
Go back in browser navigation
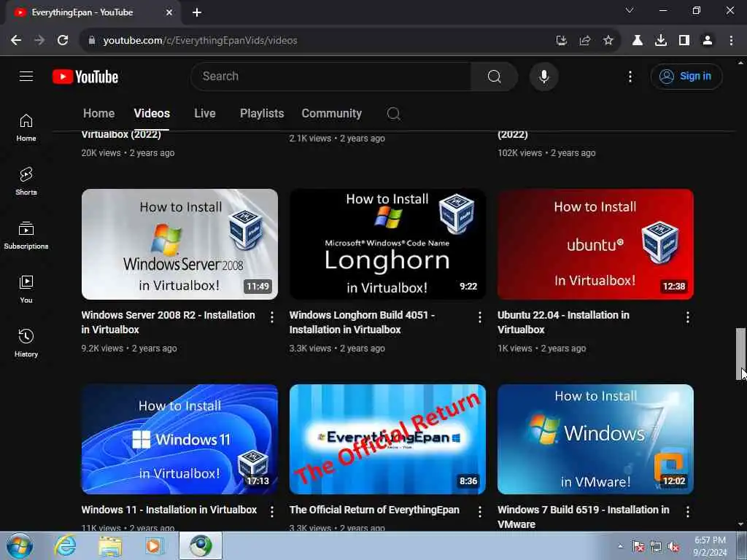pos(16,41)
